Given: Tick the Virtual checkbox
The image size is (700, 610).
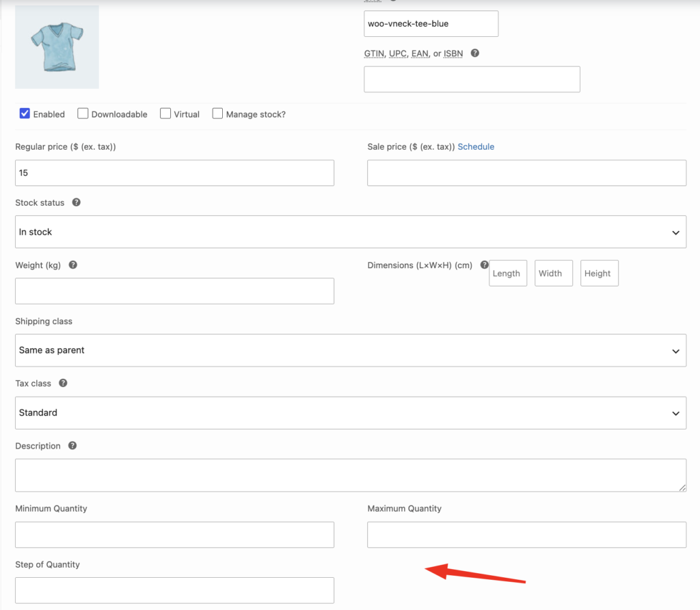Looking at the screenshot, I should coord(165,114).
